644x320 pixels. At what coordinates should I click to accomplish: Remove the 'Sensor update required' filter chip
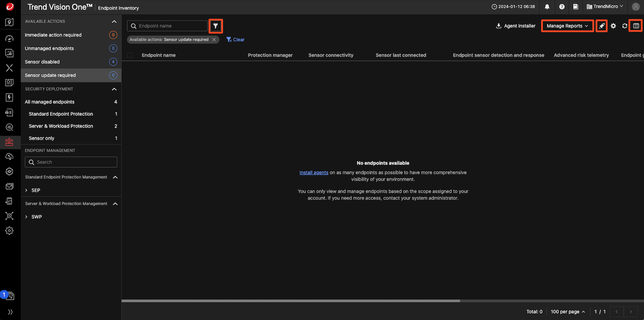point(214,40)
